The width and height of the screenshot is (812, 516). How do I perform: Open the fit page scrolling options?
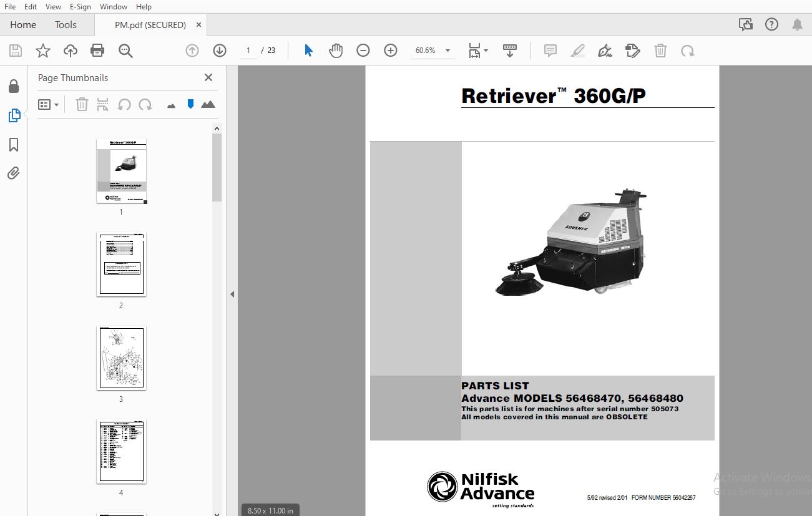478,51
